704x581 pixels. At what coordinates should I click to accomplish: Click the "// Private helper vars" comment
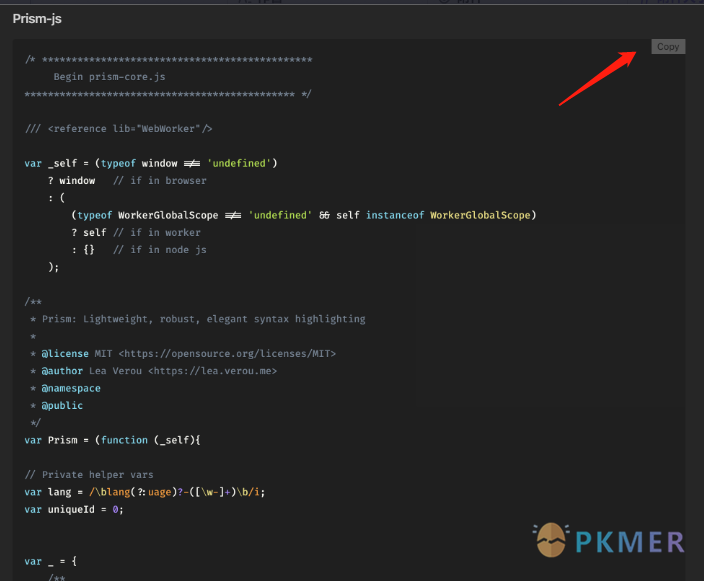(89, 475)
